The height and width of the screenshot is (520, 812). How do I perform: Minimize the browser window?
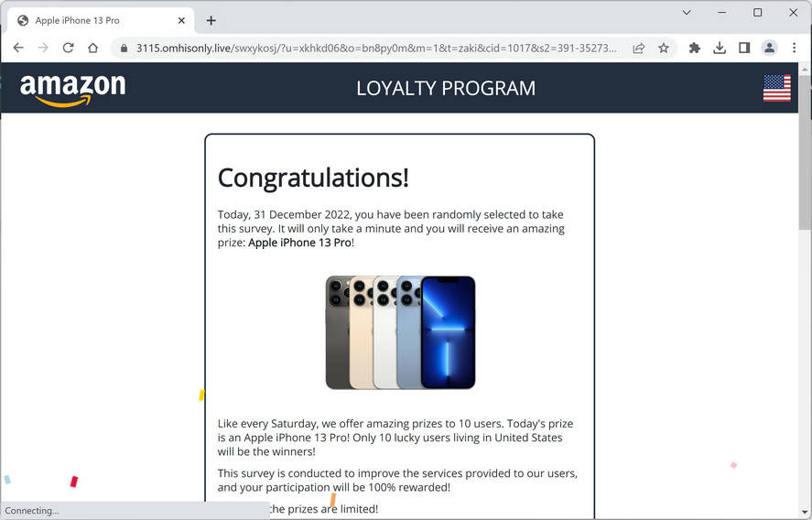pos(722,13)
